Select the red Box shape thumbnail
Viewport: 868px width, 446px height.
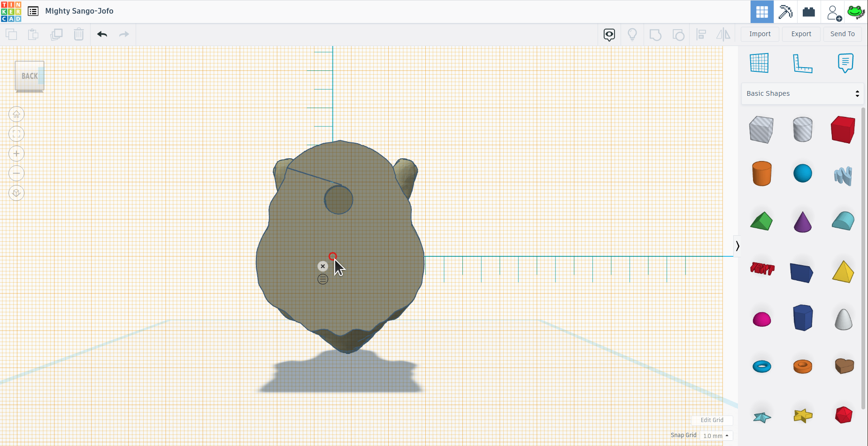(843, 130)
